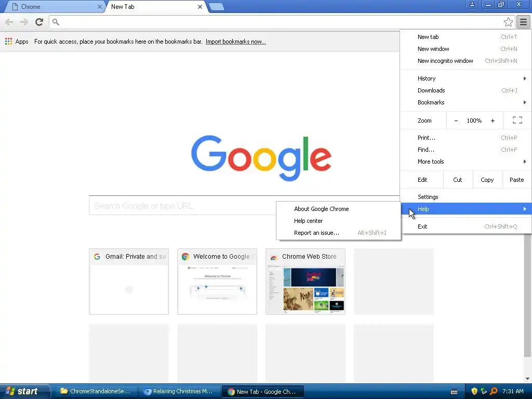Click the network connection tray icon
The width and height of the screenshot is (532, 399).
pyautogui.click(x=484, y=391)
